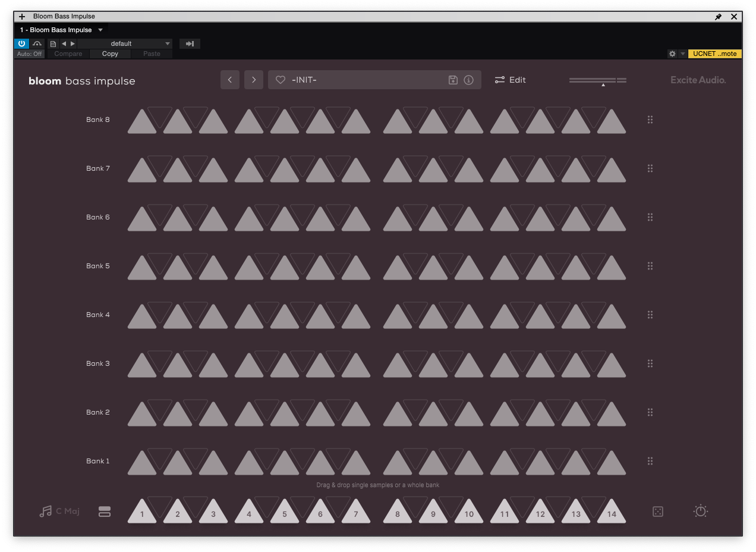Screen dimensions: 756x552
Task: Adjust the output level slider in header
Action: pyautogui.click(x=598, y=81)
